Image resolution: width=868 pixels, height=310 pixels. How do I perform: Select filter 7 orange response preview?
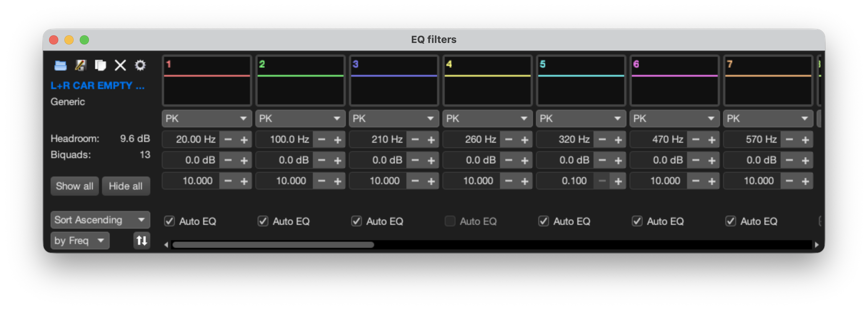pos(768,81)
